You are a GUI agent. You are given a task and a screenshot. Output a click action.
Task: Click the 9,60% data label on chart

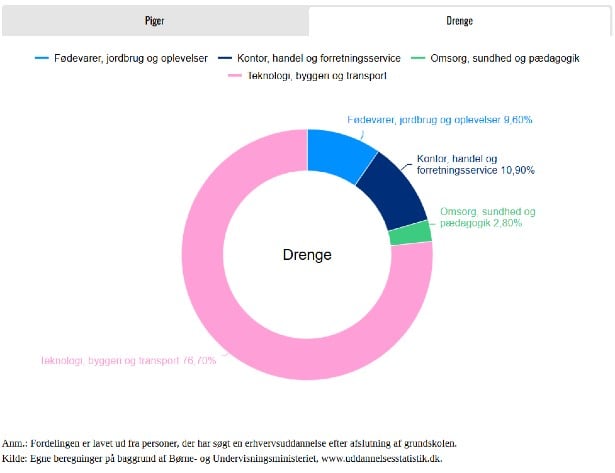pos(439,119)
